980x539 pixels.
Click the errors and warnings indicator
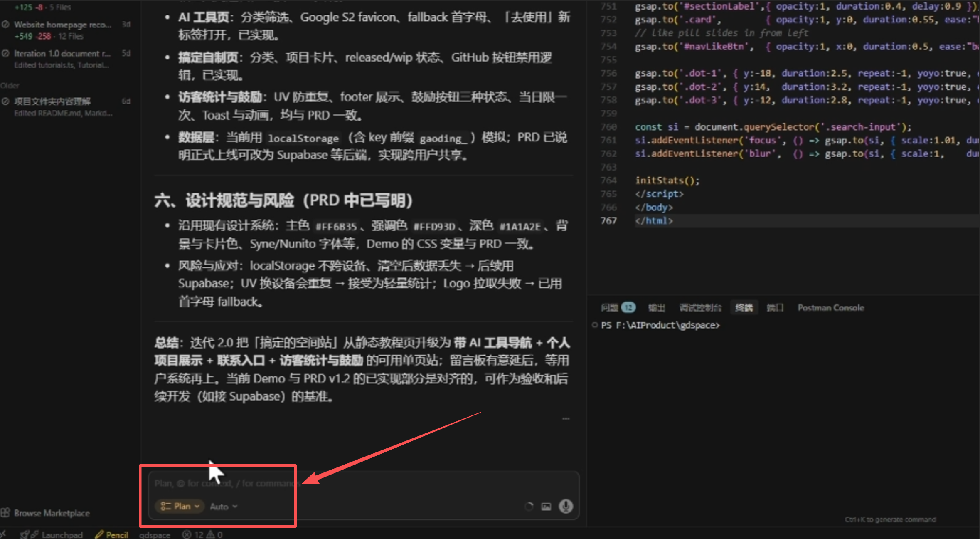tap(202, 534)
